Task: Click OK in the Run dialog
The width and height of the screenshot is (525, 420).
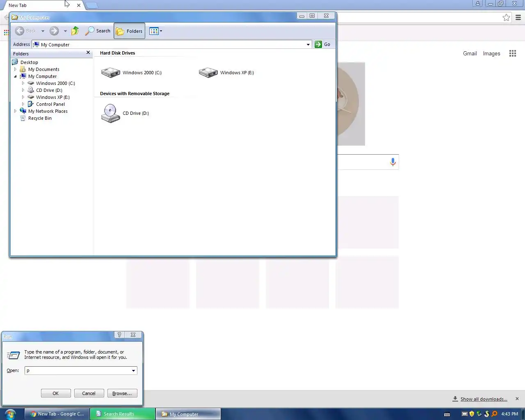Action: point(56,393)
